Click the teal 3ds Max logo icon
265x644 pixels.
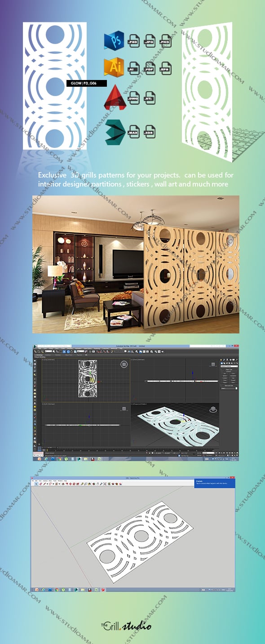tap(115, 133)
